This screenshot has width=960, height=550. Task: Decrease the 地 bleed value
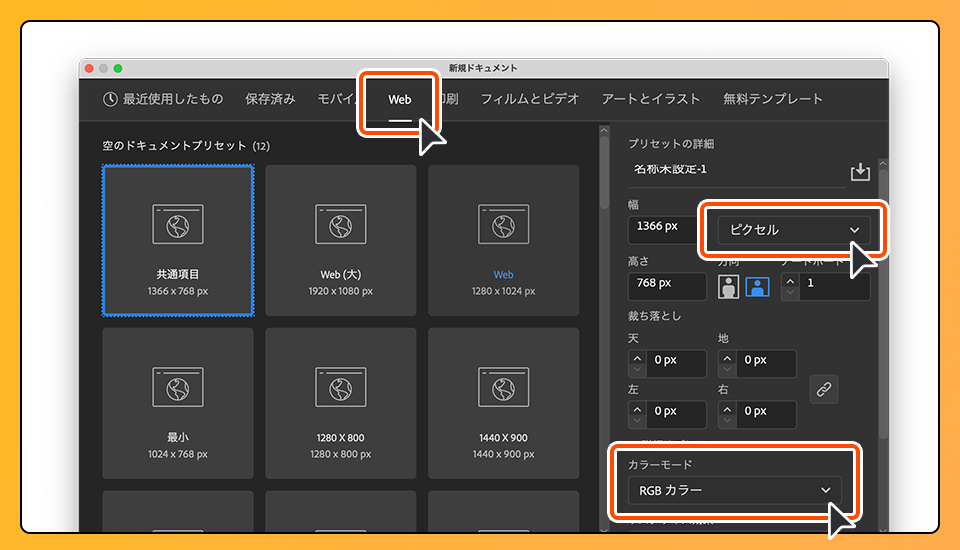point(727,370)
